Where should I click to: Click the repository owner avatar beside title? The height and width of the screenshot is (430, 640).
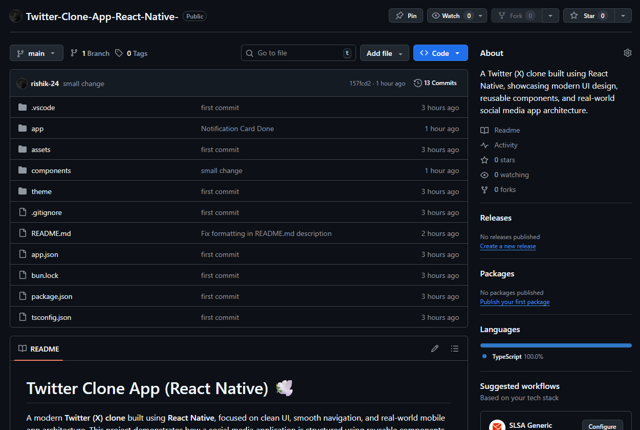point(16,16)
